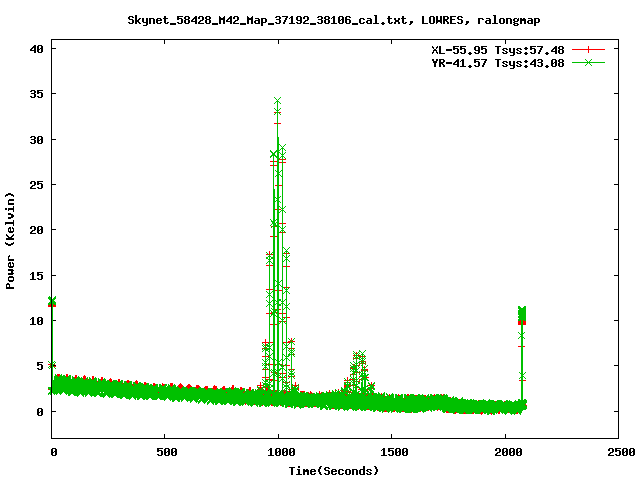Screen dimensions: 640x480
Task: Click the x-axis tick label 500
Action: 167,452
